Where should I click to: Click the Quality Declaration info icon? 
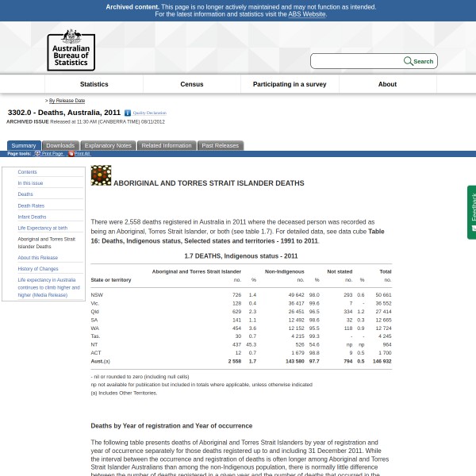[x=128, y=113]
